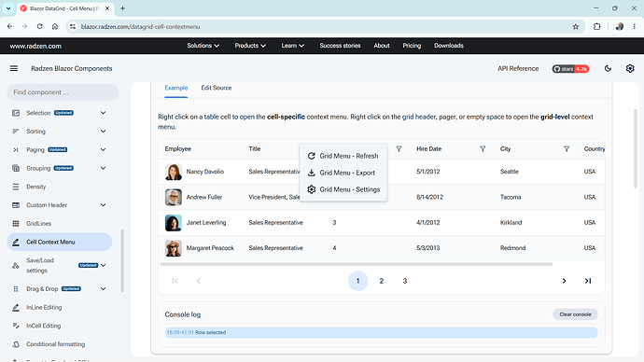
Task: Expand the Save/Load settings group
Action: click(x=103, y=266)
